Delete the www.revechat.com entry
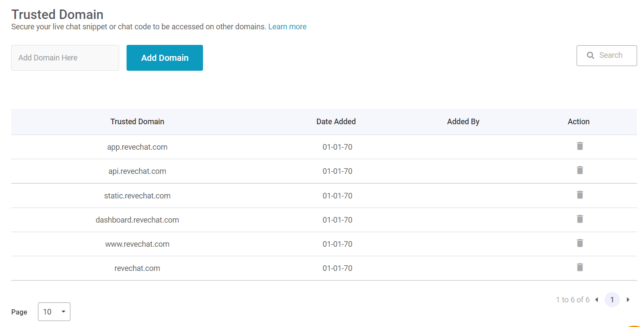Image resolution: width=644 pixels, height=327 pixels. point(580,243)
